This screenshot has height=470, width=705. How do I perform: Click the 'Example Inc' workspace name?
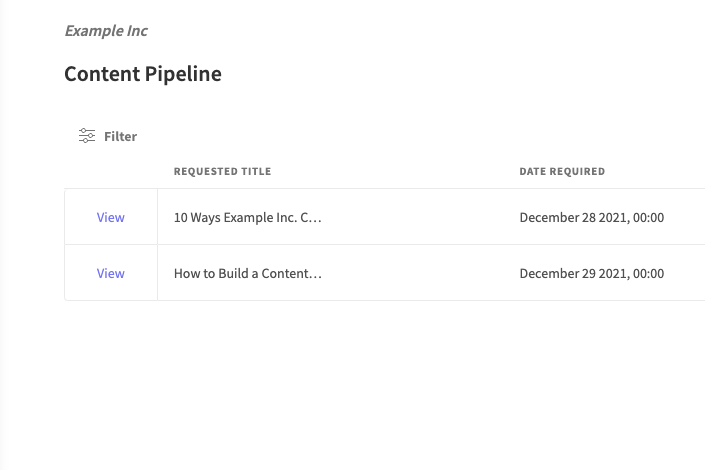coord(106,31)
